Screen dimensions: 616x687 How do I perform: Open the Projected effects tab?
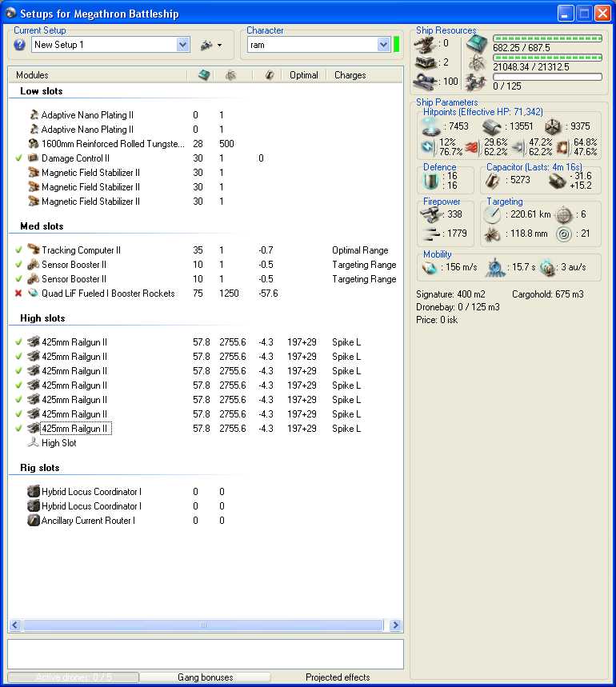coord(338,677)
